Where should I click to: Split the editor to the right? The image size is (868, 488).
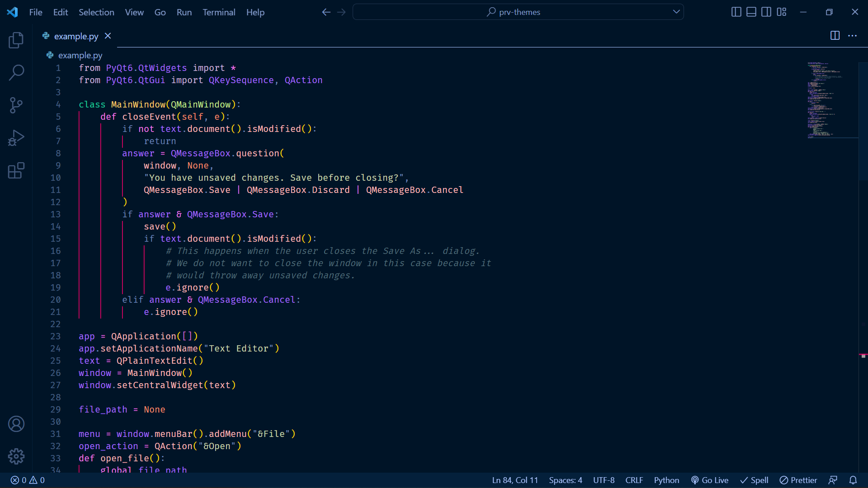(835, 36)
